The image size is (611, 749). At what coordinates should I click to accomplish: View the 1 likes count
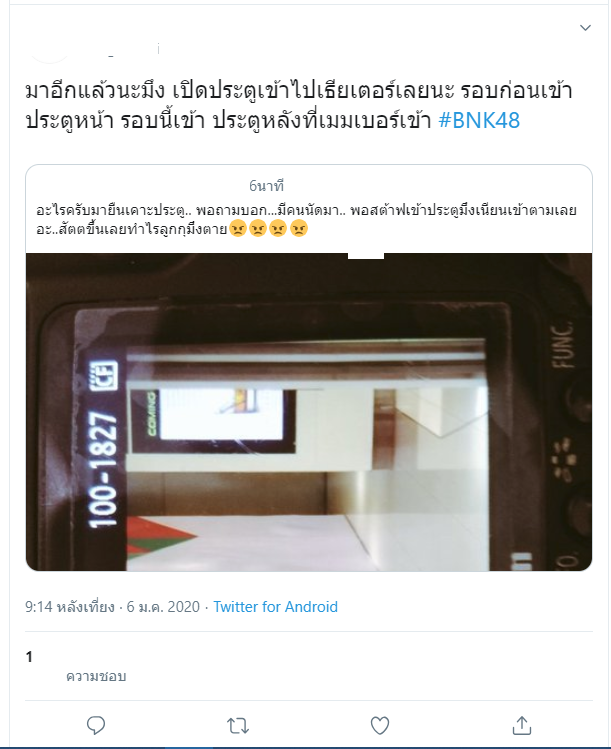[x=29, y=657]
